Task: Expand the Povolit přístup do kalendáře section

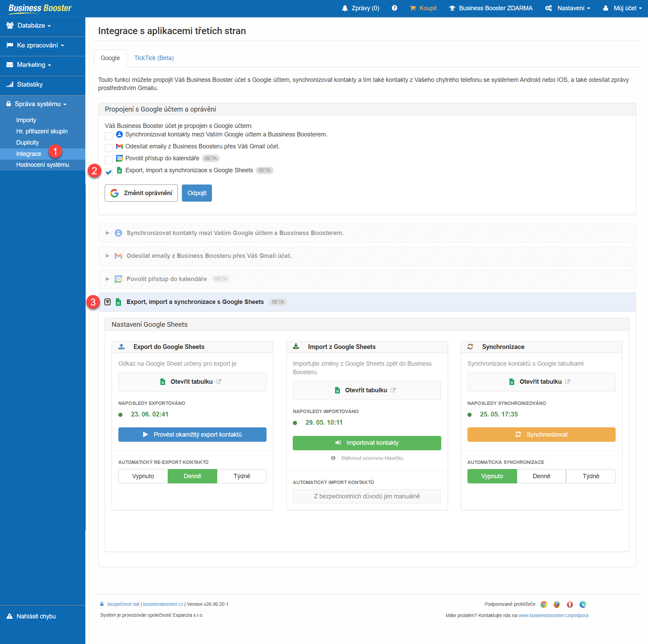Action: 107,279
